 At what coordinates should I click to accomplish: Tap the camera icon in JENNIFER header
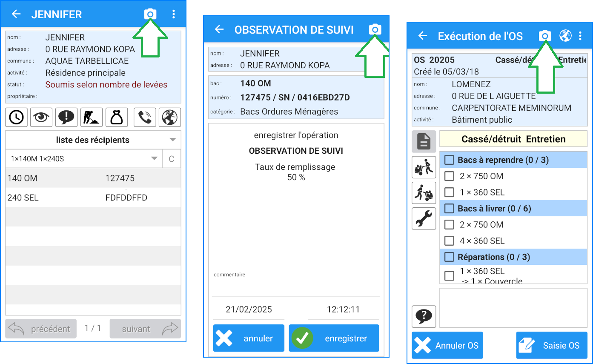(x=150, y=14)
